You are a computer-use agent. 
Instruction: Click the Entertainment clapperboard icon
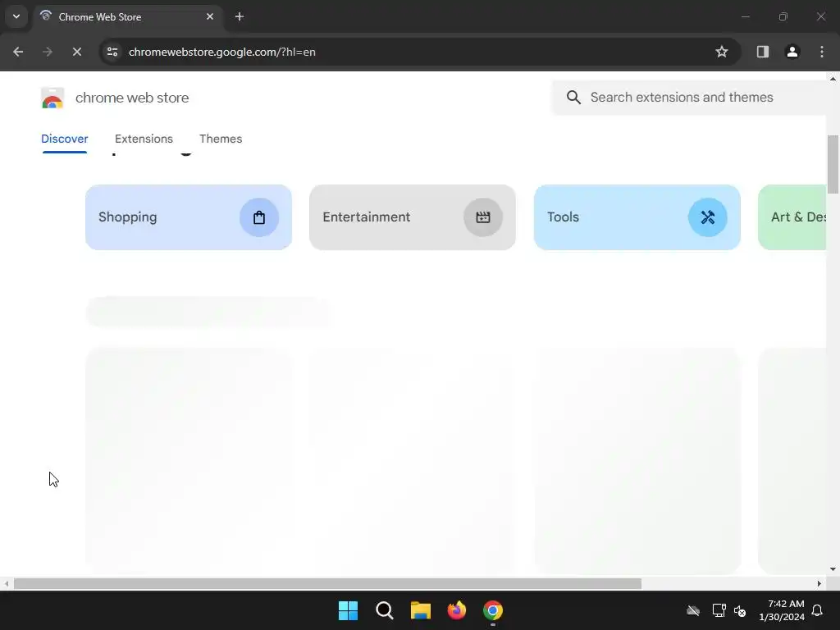coord(483,217)
